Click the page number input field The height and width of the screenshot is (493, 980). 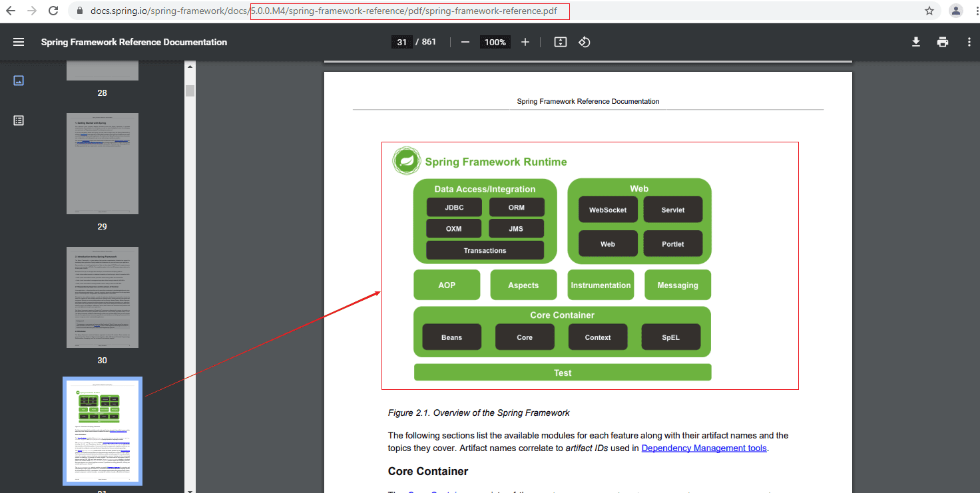click(401, 42)
